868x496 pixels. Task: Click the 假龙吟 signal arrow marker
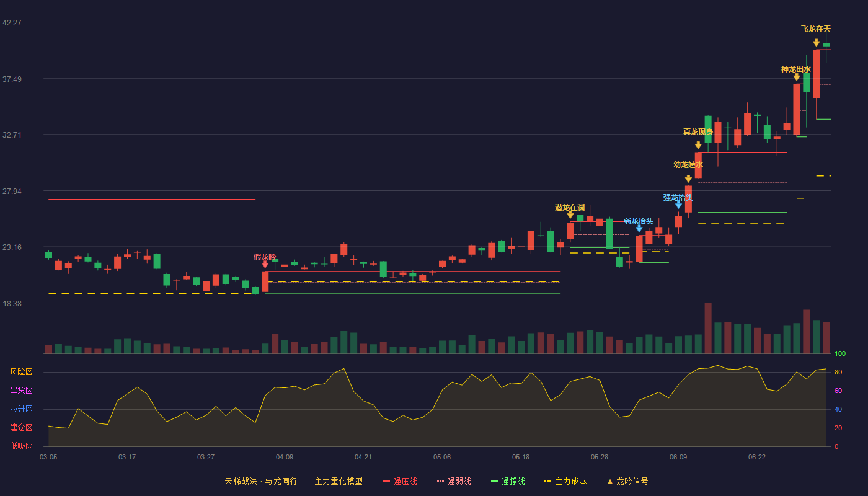[x=265, y=265]
